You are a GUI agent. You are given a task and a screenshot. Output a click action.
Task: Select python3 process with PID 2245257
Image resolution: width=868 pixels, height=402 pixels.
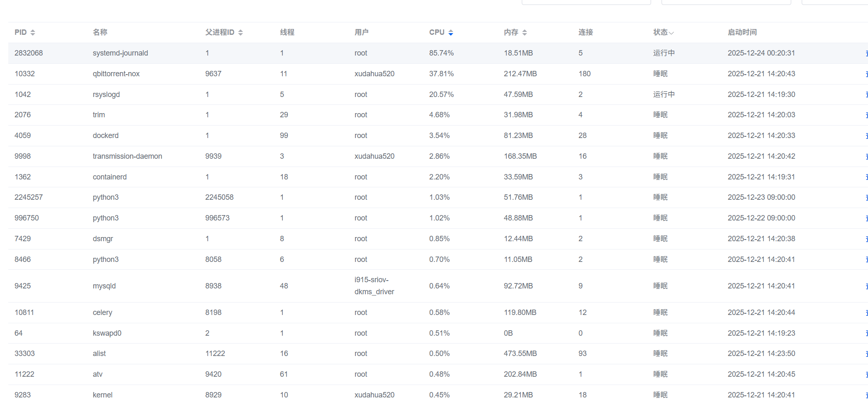tap(105, 197)
